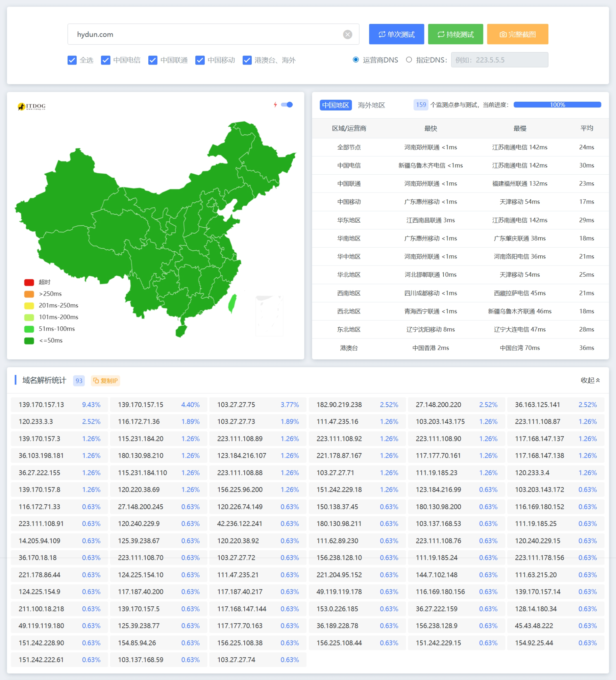Toggle the map speed switch

coord(287,105)
